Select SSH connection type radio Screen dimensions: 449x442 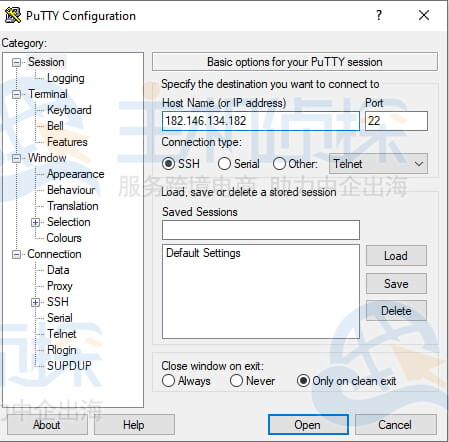[x=168, y=164]
